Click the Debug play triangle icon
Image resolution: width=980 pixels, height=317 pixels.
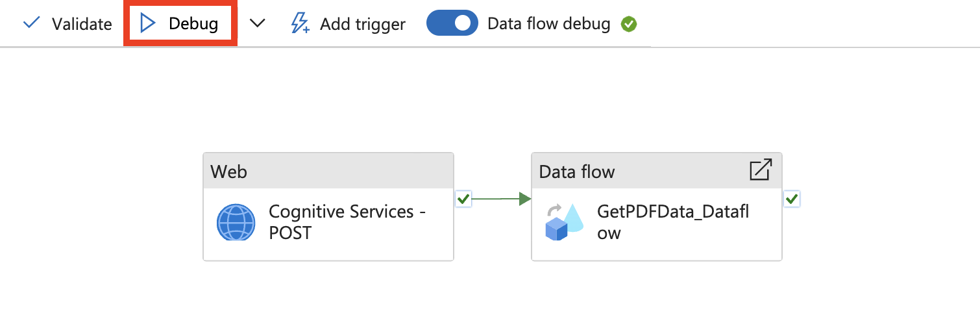point(148,24)
